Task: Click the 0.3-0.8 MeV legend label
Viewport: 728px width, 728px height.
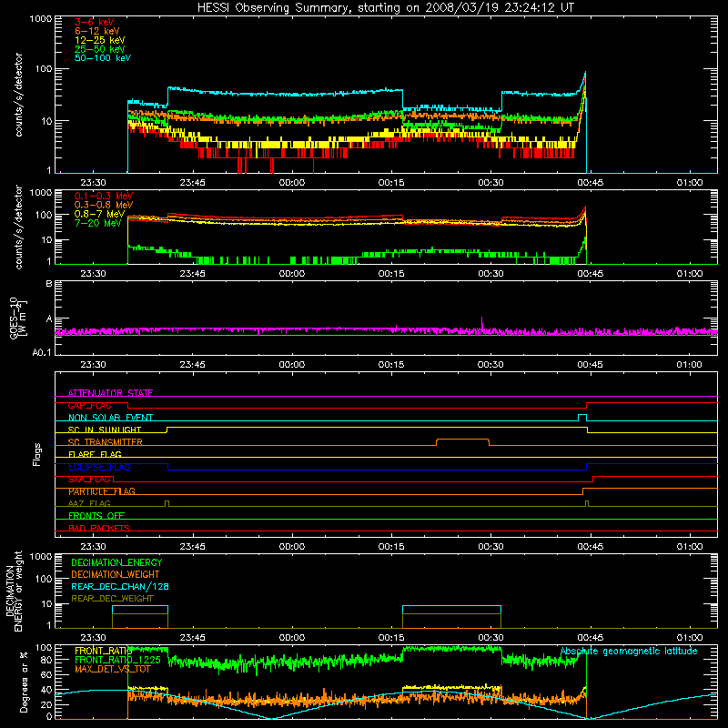Action: 104,206
